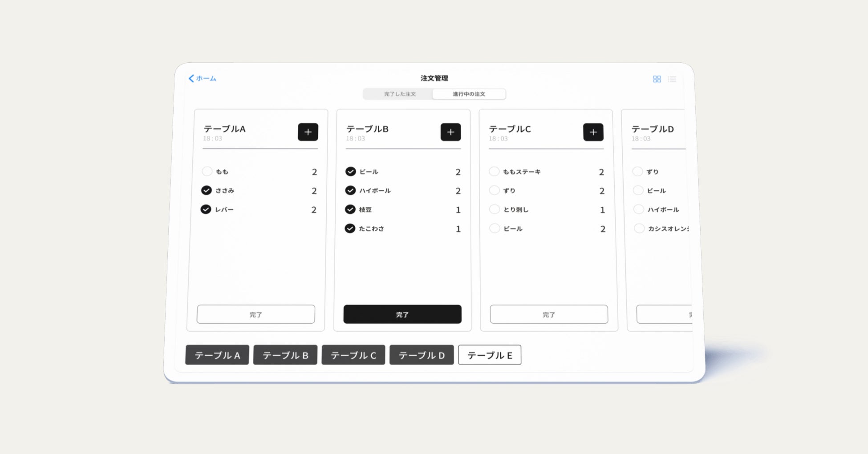Uncheck 枝豆 in テーブルB
868x454 pixels.
(x=350, y=209)
